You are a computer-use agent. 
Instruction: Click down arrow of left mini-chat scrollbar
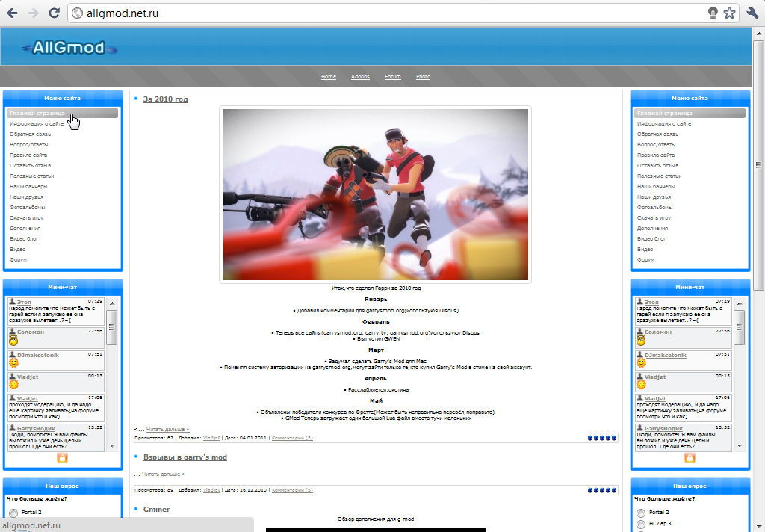pyautogui.click(x=112, y=445)
